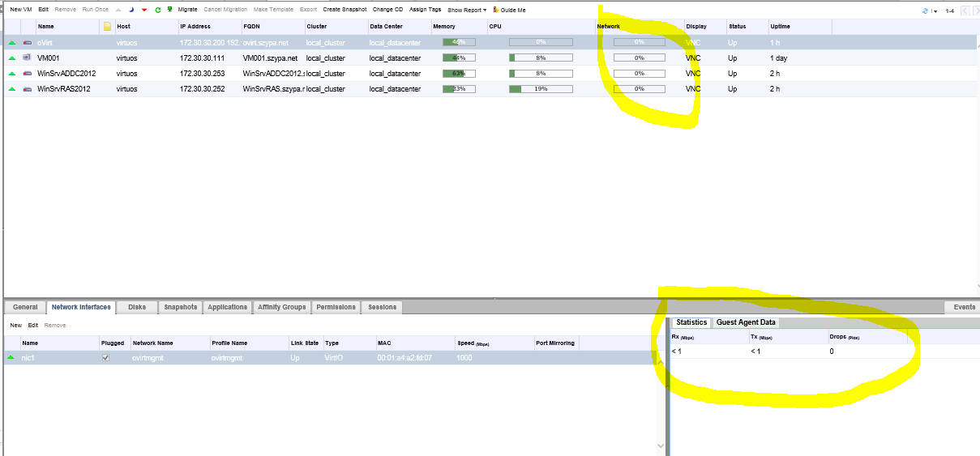This screenshot has height=456, width=980.
Task: Click the VM001 type icon
Action: (x=27, y=58)
